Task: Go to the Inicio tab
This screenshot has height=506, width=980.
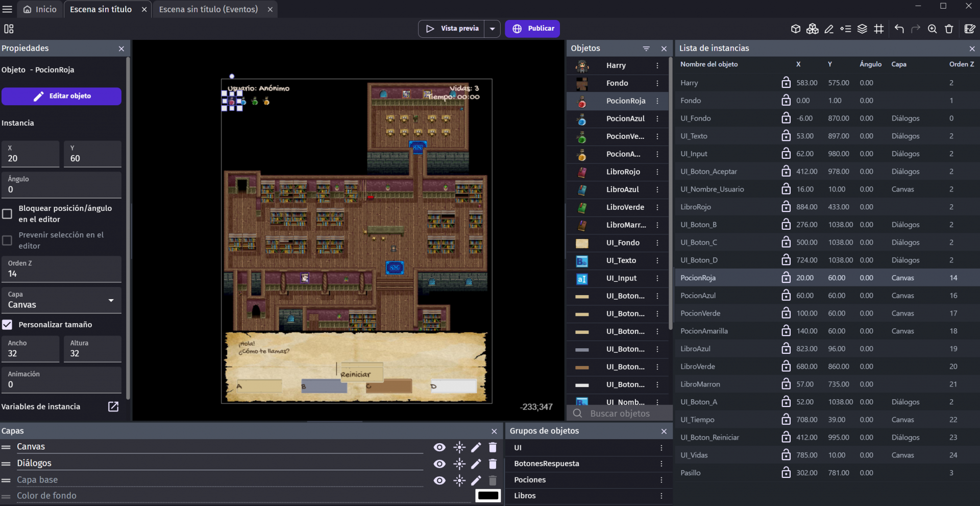Action: (40, 9)
